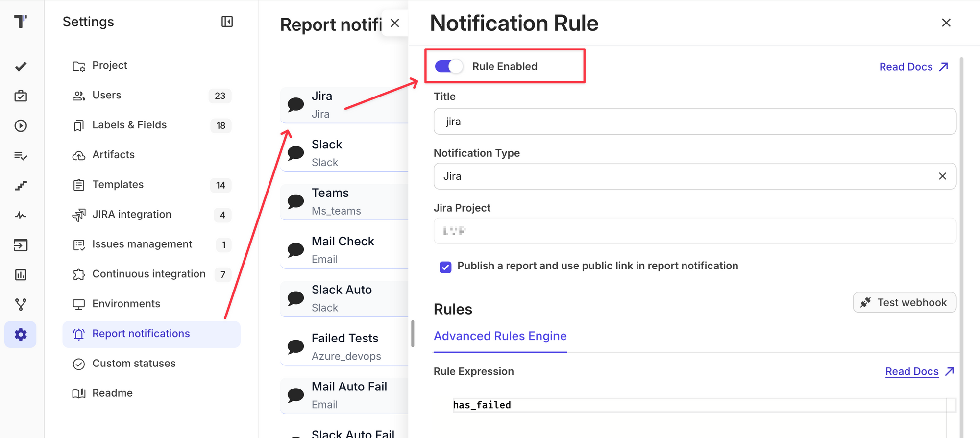Image resolution: width=980 pixels, height=438 pixels.
Task: Open the Jira Project dropdown
Action: 693,231
